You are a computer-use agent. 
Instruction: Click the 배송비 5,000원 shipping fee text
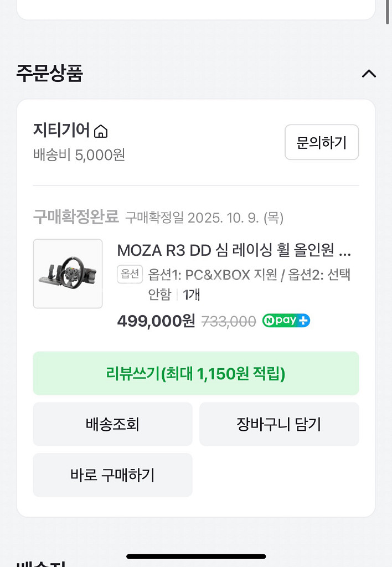coord(78,156)
